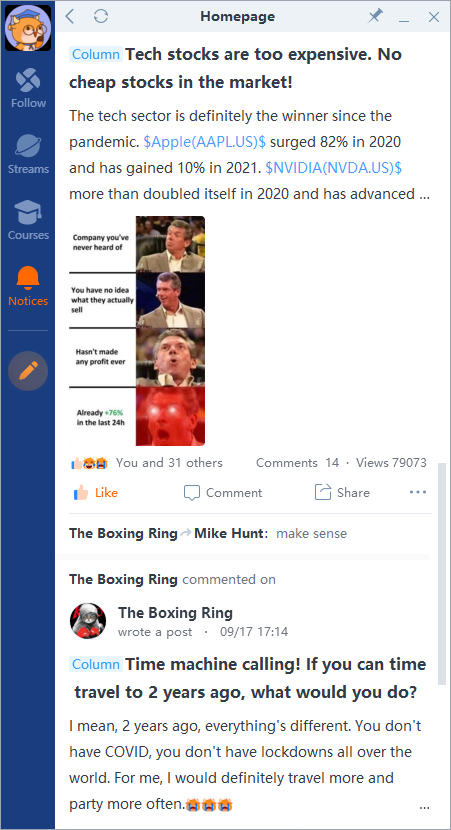This screenshot has height=830, width=451.
Task: Click The Boxing Ring boxer avatar
Action: (x=88, y=620)
